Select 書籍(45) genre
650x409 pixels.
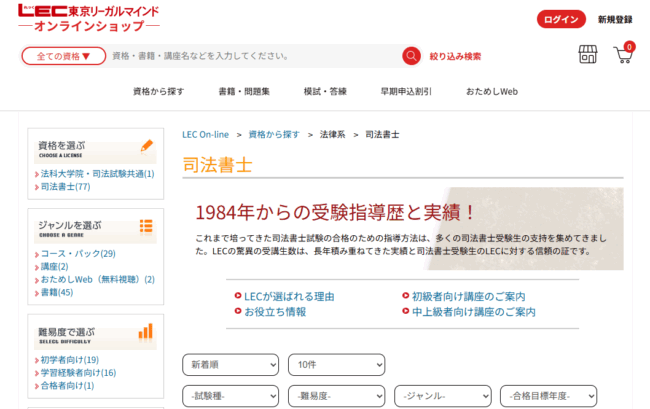pyautogui.click(x=57, y=293)
